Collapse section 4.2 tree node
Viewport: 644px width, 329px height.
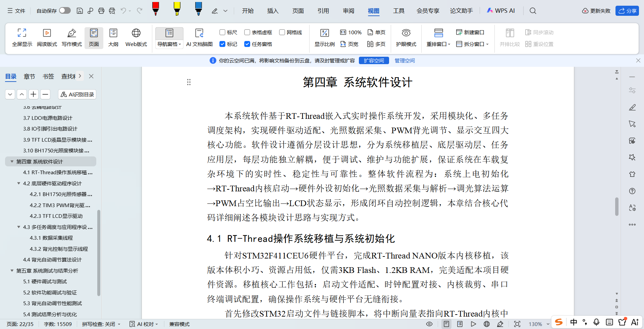tap(19, 183)
